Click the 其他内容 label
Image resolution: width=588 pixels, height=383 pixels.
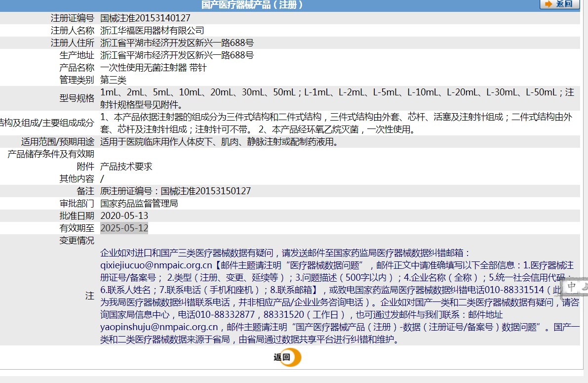(x=77, y=179)
